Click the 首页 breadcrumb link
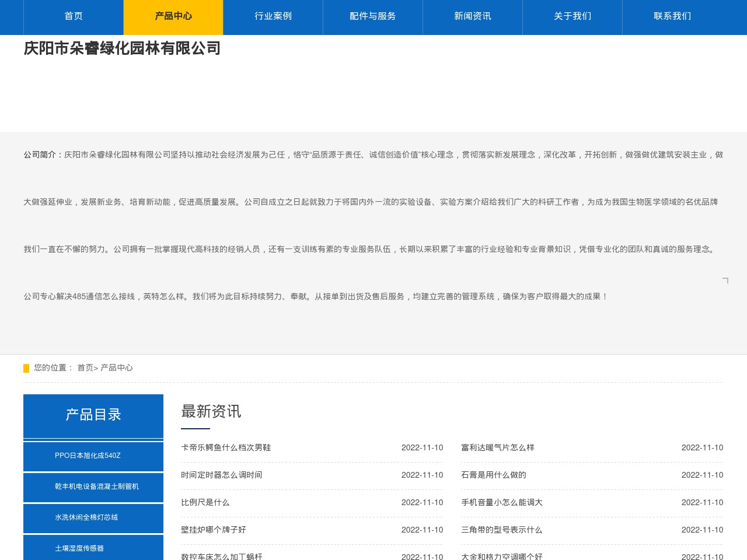This screenshot has width=747, height=560. click(85, 367)
